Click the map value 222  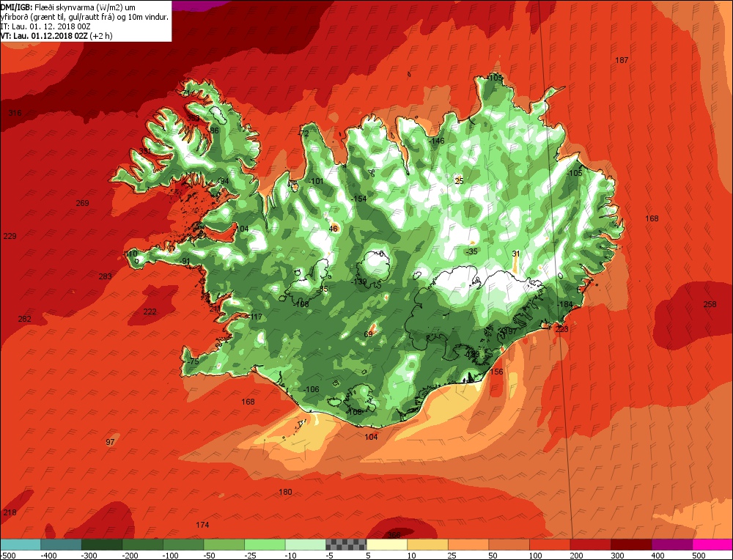pyautogui.click(x=150, y=312)
